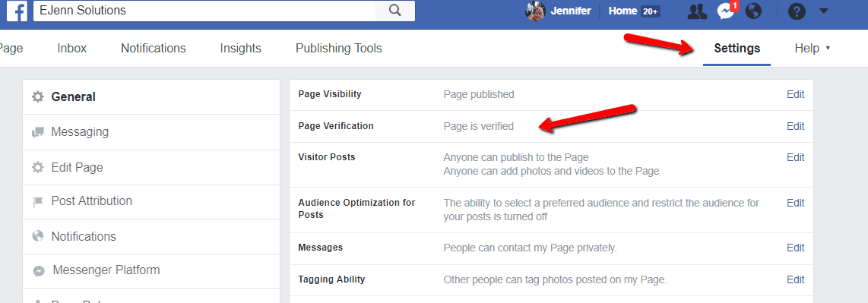Click the Edit Page gear icon
The width and height of the screenshot is (868, 303).
click(x=38, y=168)
